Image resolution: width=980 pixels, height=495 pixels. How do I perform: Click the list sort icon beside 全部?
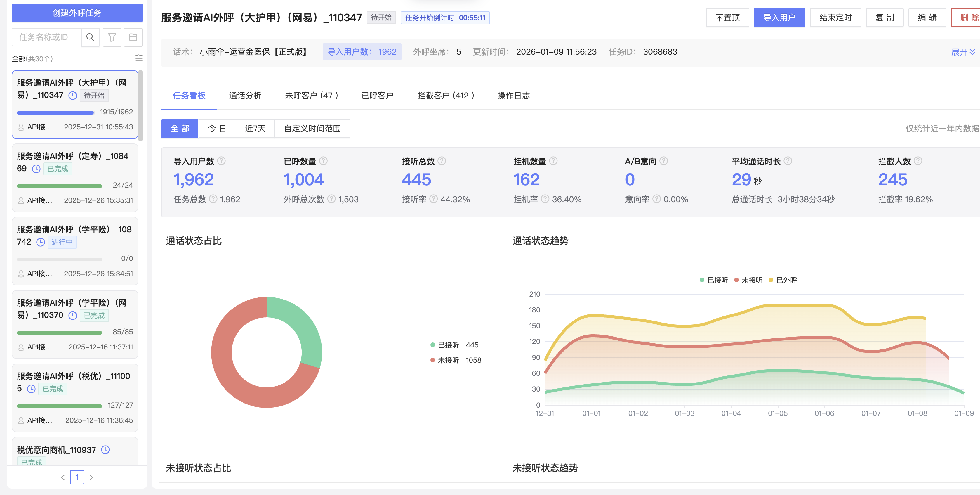click(x=139, y=58)
